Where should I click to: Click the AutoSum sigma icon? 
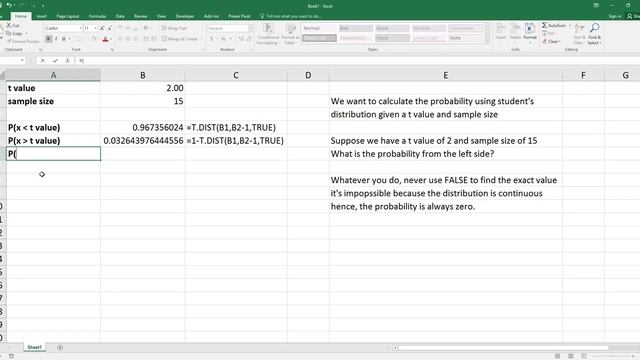tap(544, 25)
